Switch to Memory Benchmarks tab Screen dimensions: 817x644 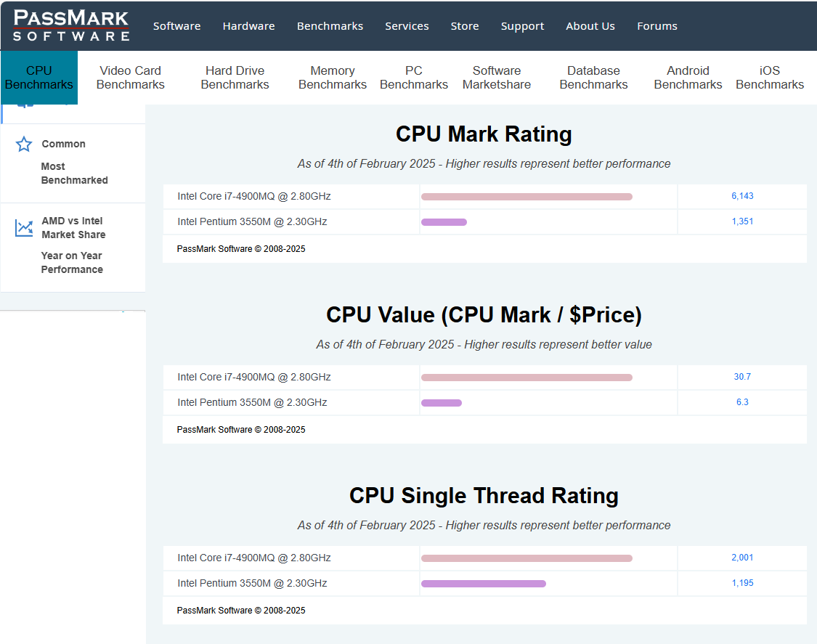point(333,78)
